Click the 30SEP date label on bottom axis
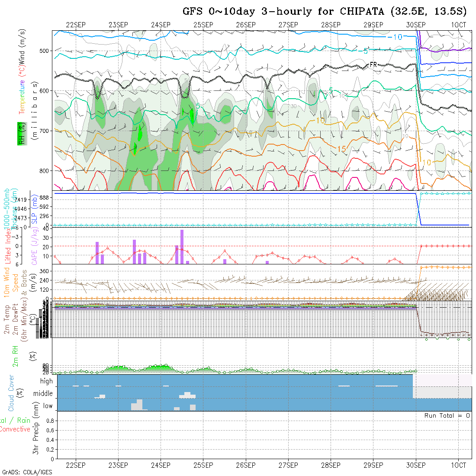Screen dimensions: 476x476 (415, 465)
